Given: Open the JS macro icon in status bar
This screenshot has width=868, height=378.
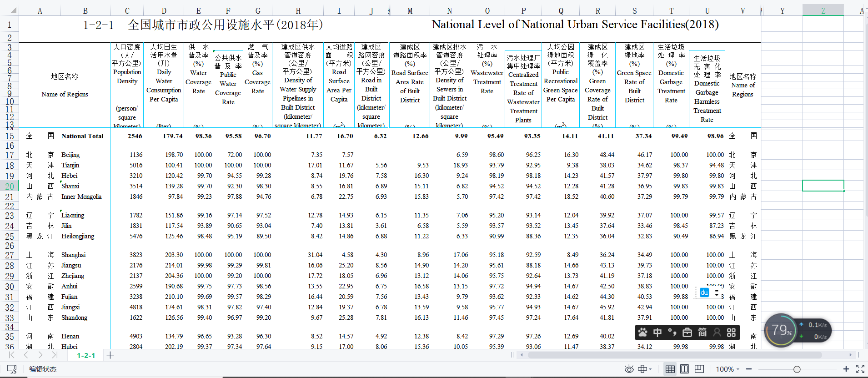Looking at the screenshot, I should [12, 369].
